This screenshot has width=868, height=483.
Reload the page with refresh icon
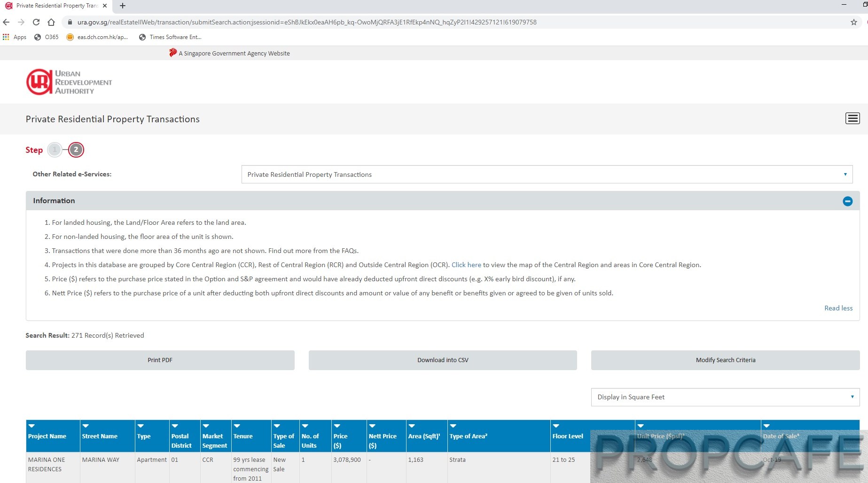point(36,22)
